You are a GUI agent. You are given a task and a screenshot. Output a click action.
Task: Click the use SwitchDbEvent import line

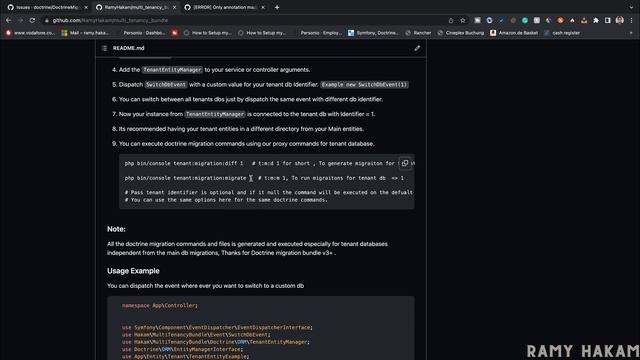[196, 335]
